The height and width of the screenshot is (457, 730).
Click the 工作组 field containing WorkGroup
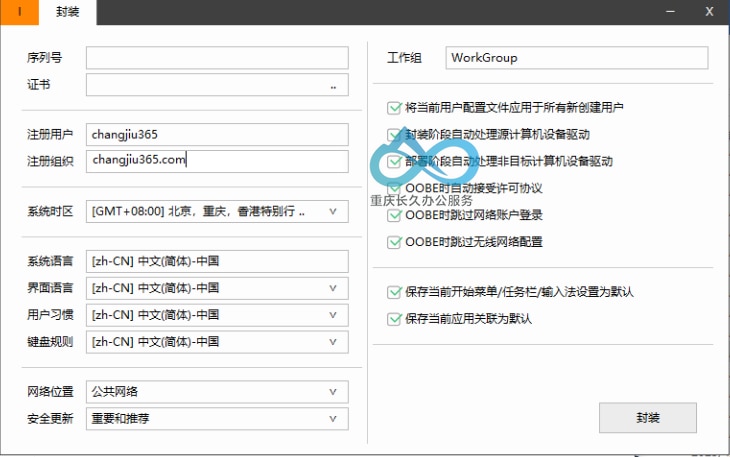[x=577, y=58]
